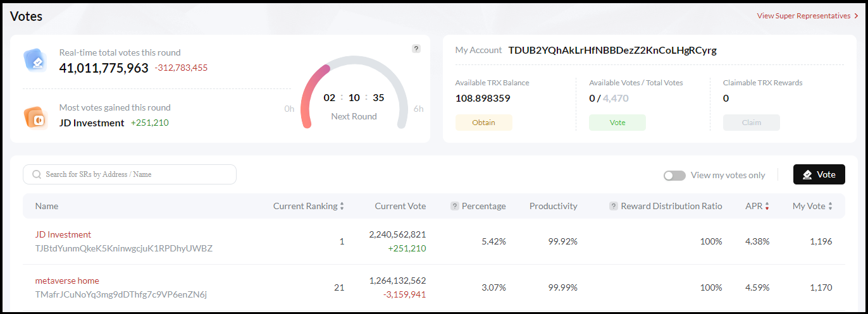This screenshot has height=314, width=868.
Task: Click account address TDUB2YQhAkLrHfNBBDezZ2KnCoLHgRCyrg
Action: coord(612,50)
